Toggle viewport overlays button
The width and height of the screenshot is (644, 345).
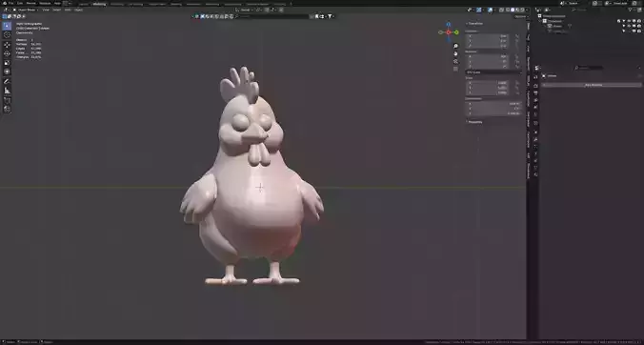(x=490, y=10)
